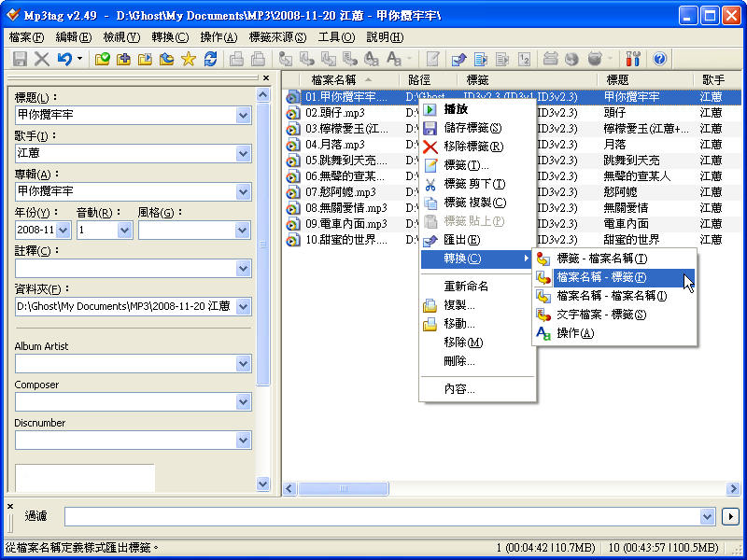Click the Favorites star icon
The height and width of the screenshot is (560, 747).
[x=189, y=59]
